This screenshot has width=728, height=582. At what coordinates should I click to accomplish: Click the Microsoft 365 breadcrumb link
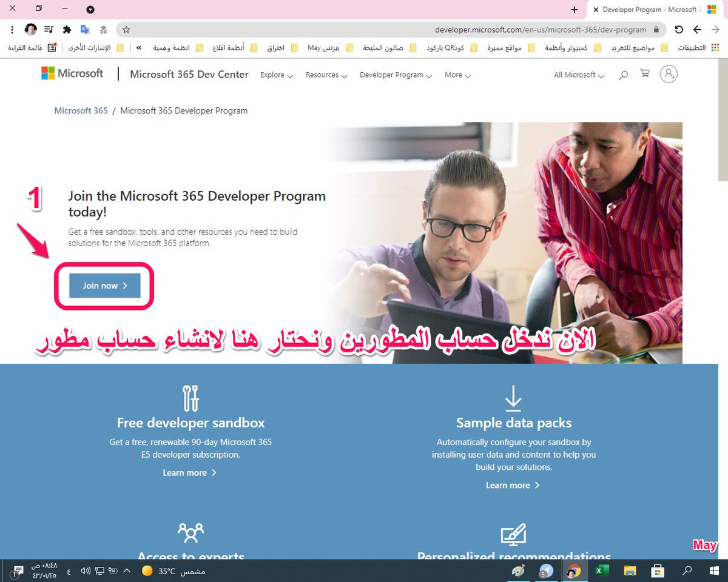[x=81, y=111]
